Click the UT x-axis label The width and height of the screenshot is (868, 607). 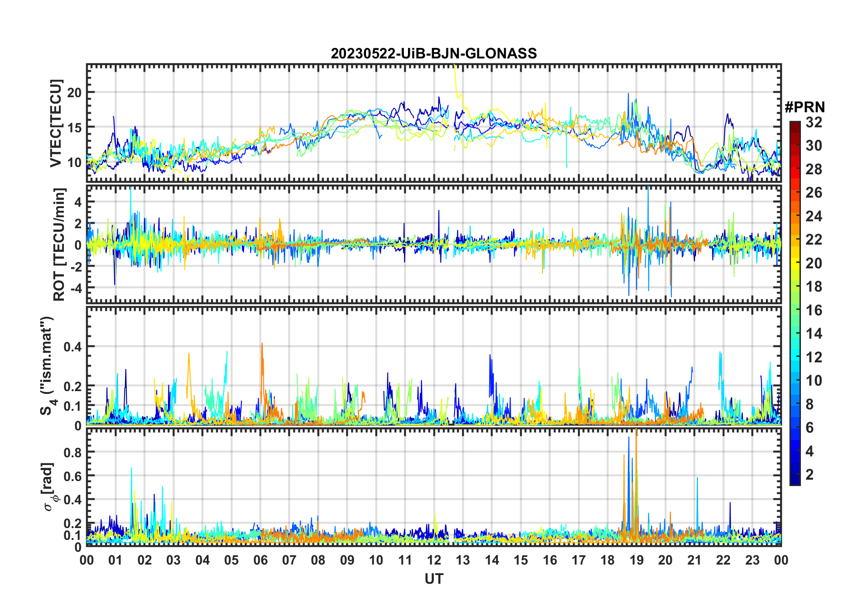click(x=434, y=579)
